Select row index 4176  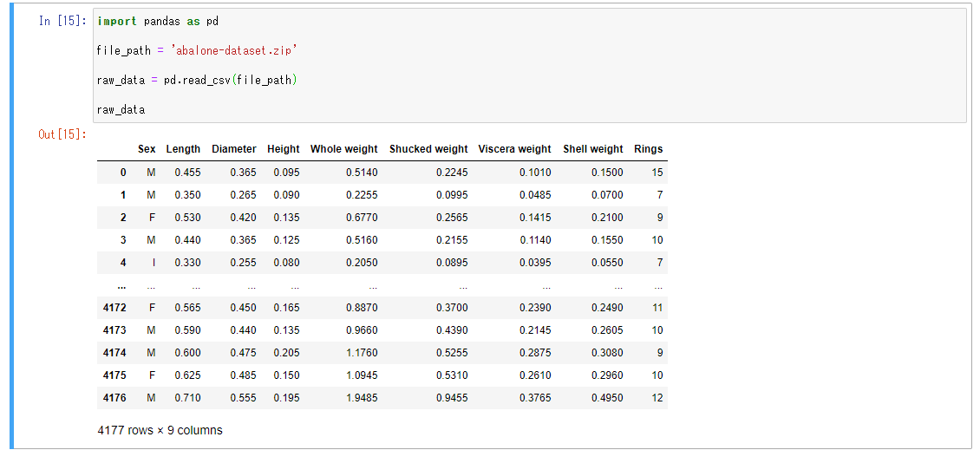click(x=114, y=398)
